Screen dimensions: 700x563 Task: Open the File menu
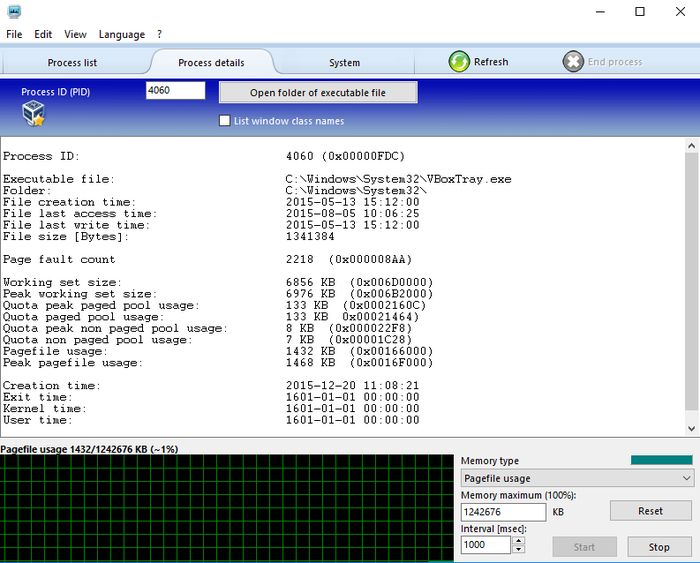14,34
